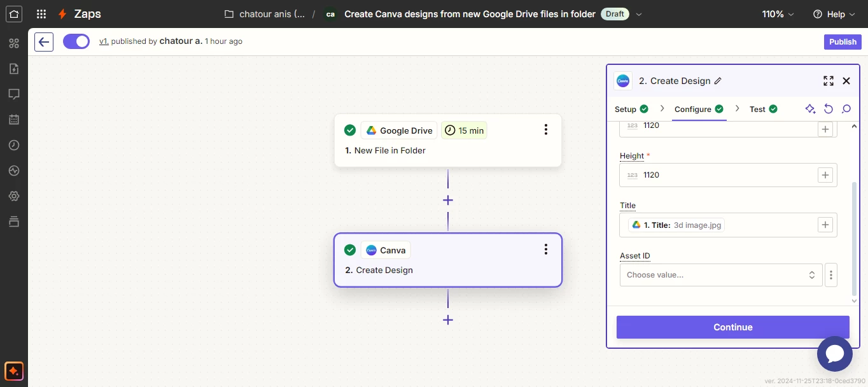Open settings gear in sidebar
This screenshot has width=868, height=387.
click(x=14, y=196)
